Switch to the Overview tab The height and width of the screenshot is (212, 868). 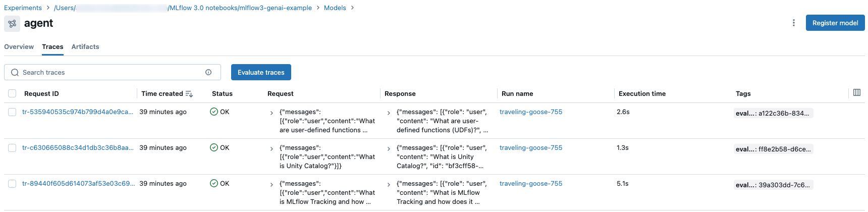point(19,46)
